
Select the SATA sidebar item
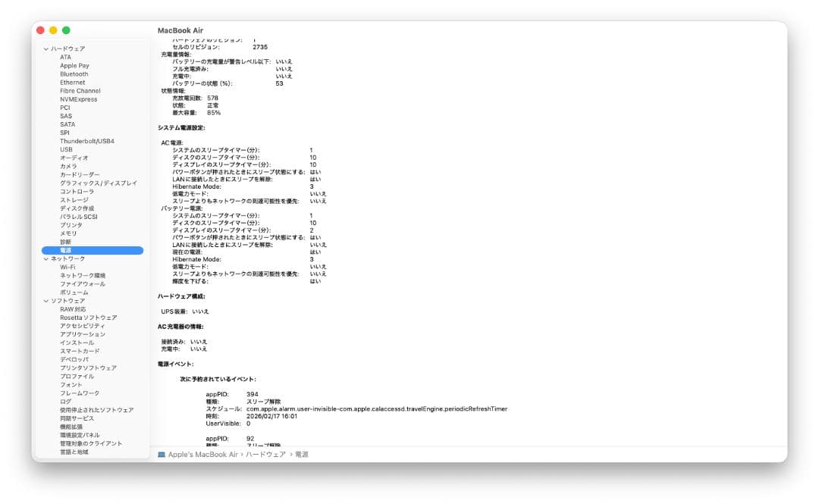(x=67, y=124)
